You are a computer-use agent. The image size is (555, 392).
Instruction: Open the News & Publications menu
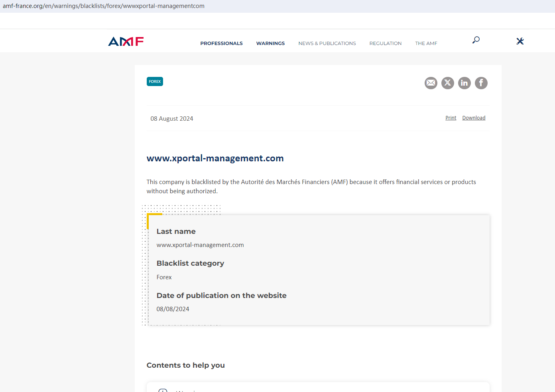pyautogui.click(x=327, y=43)
